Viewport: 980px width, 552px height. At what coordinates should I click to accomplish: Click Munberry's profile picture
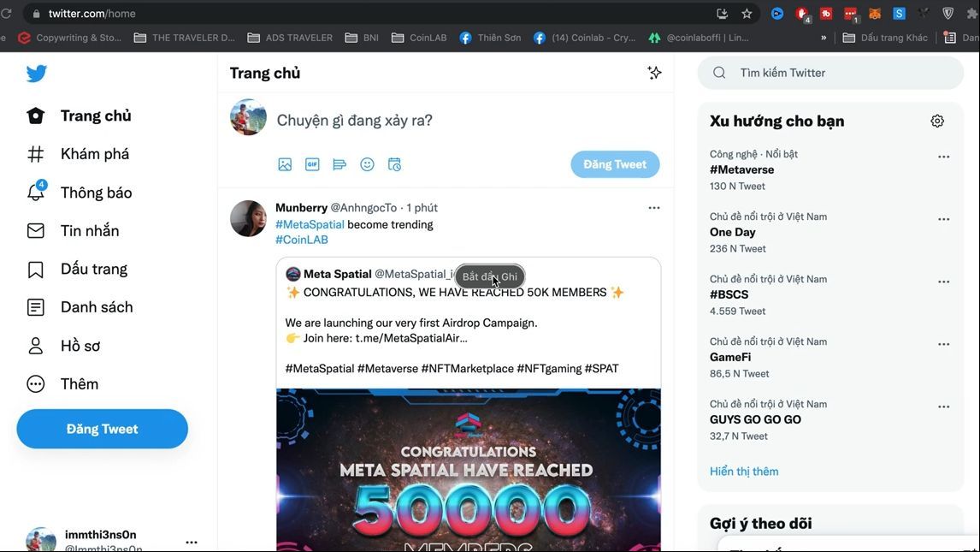click(248, 218)
